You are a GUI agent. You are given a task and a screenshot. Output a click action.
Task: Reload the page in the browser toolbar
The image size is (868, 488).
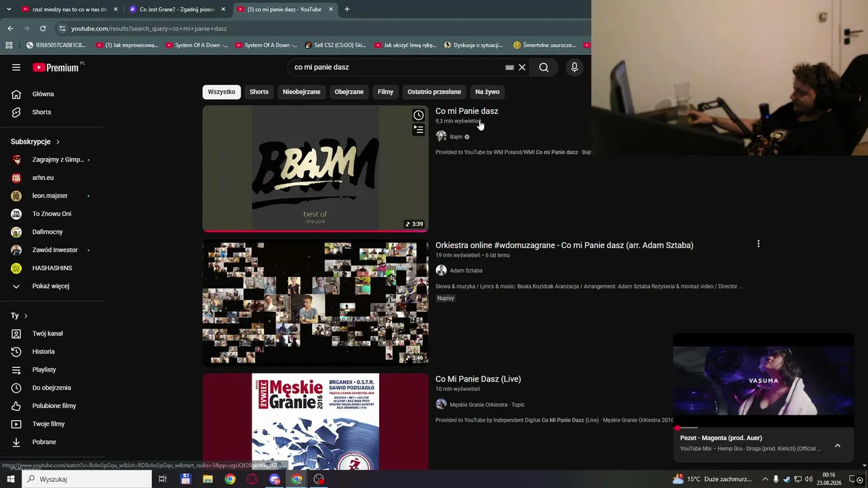pos(43,28)
